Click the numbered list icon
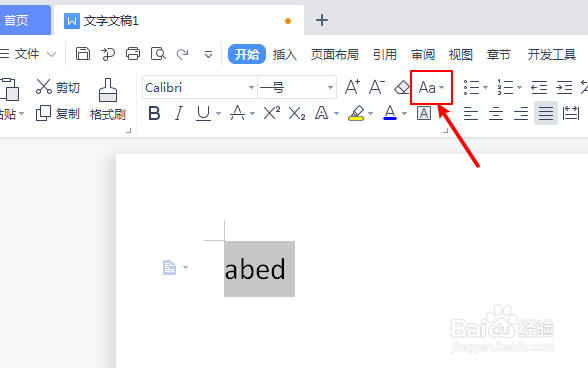Image resolution: width=588 pixels, height=368 pixels. (x=505, y=87)
